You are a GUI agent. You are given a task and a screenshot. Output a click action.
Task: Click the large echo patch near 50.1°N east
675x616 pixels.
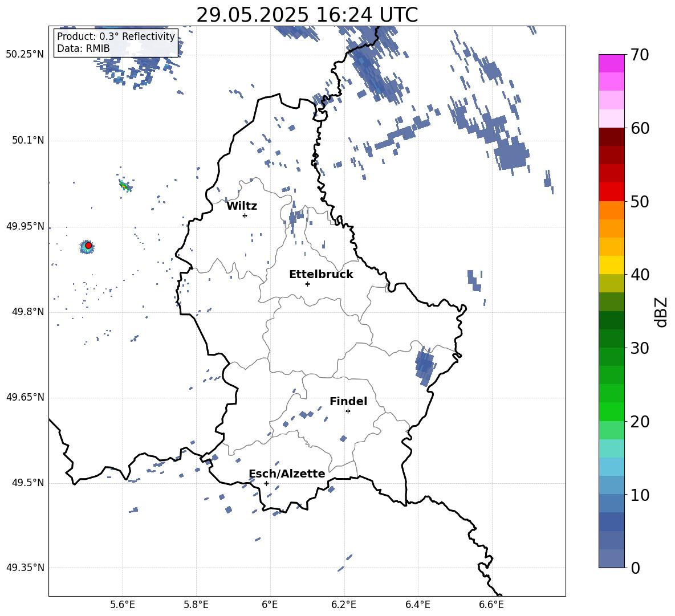511,156
